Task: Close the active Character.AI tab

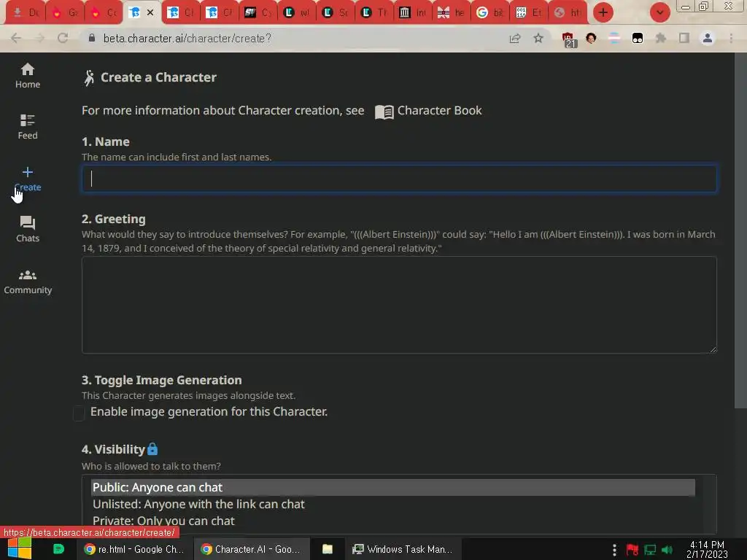Action: pyautogui.click(x=150, y=12)
